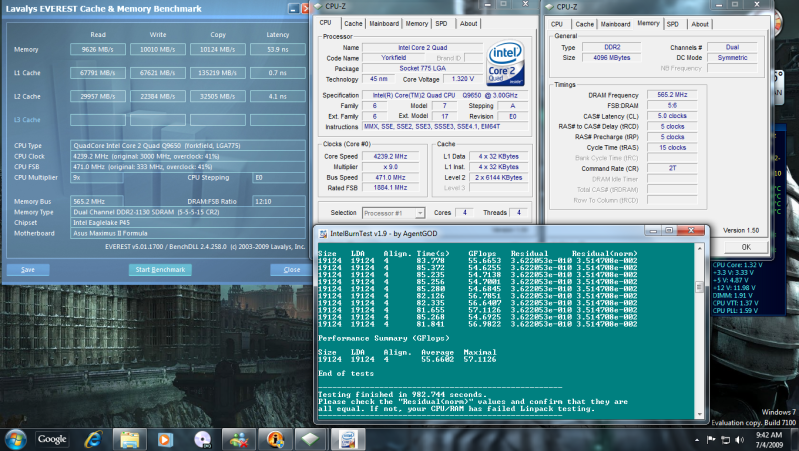
Task: Select the Memory Write value 10010 MB/s
Action: [x=157, y=49]
